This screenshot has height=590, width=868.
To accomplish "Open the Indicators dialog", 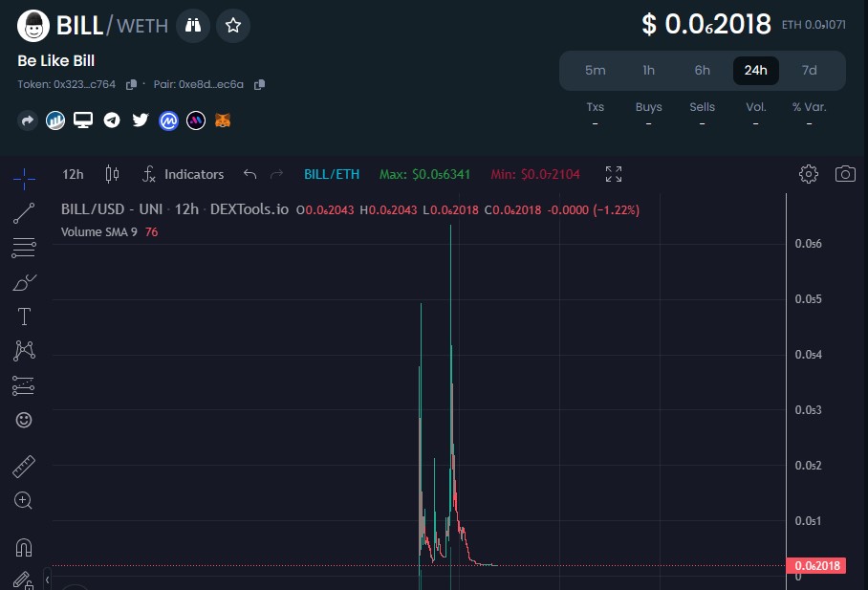I will coord(184,174).
